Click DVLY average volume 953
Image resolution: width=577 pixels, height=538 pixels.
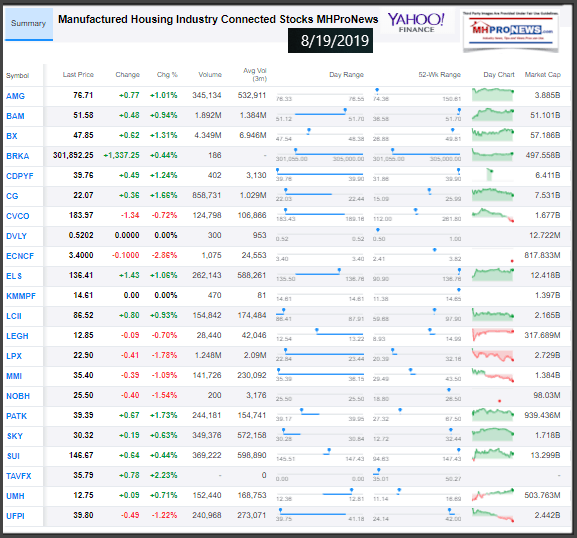(x=259, y=235)
